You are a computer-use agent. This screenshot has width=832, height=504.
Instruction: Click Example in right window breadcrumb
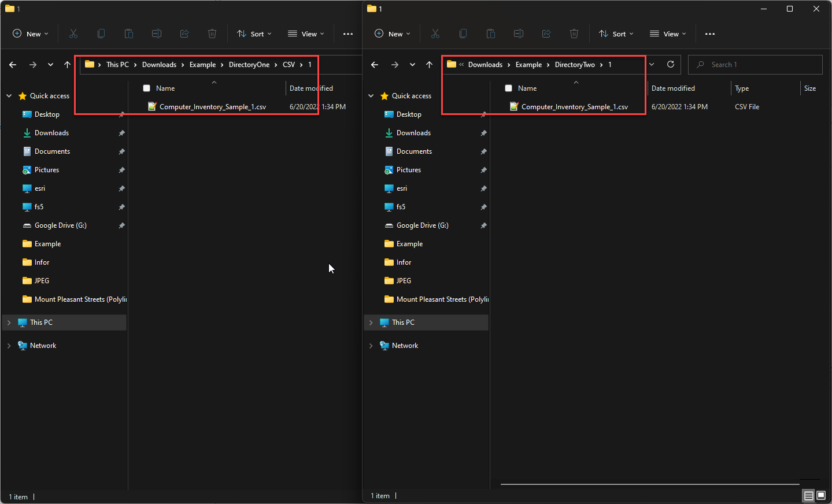click(x=529, y=65)
